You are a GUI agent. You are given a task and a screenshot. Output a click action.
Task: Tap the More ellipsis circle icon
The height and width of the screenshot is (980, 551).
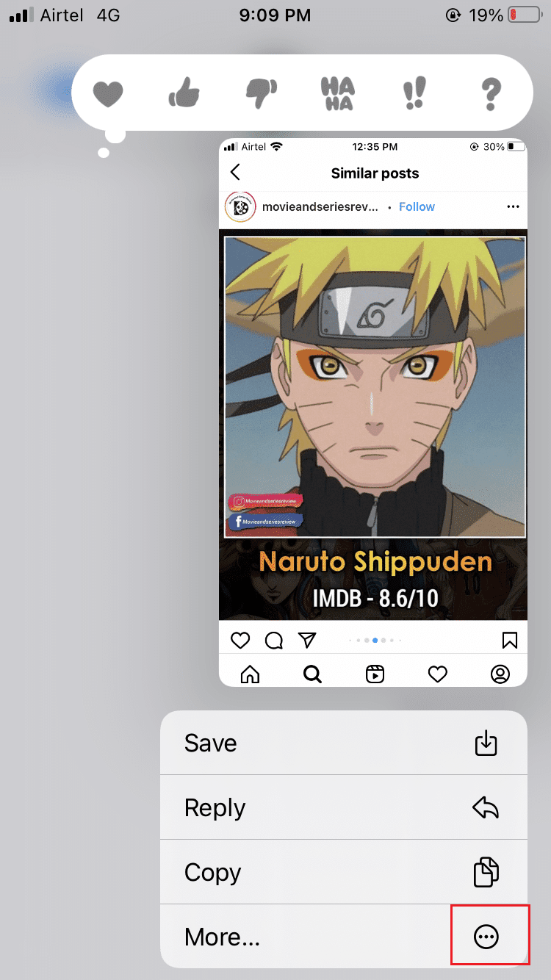pos(486,936)
